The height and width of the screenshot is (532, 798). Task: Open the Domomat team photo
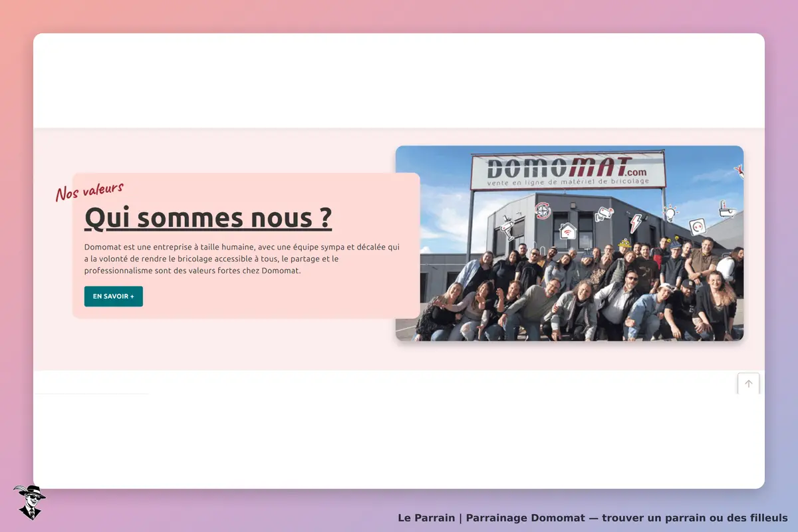tap(569, 243)
